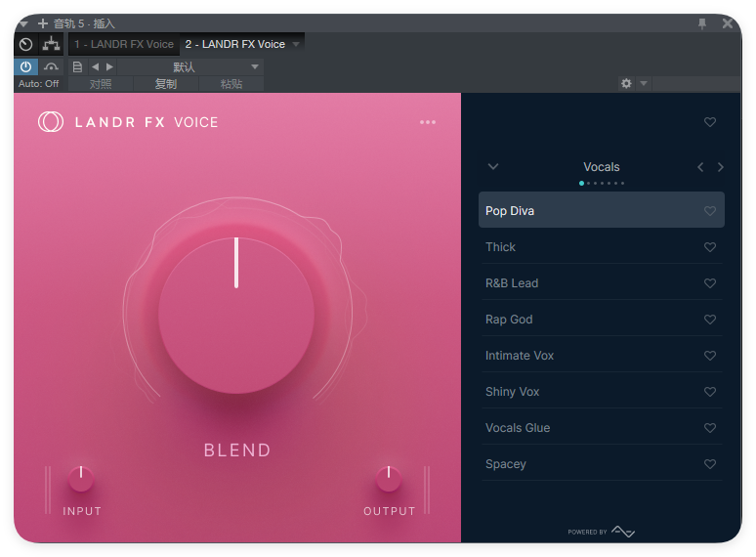This screenshot has height=557, width=756.
Task: Add insert with the plus icon
Action: point(42,23)
